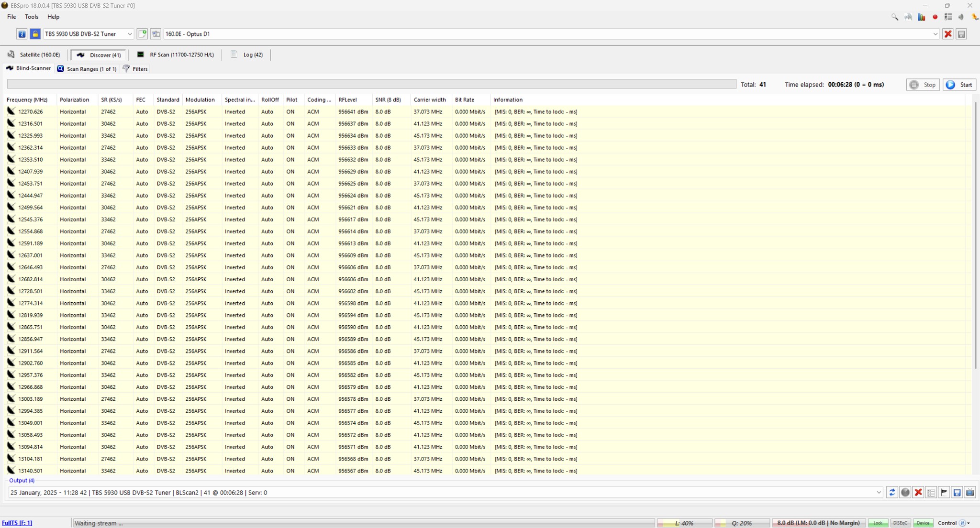Open the bar chart statistics icon
This screenshot has height=528, width=980.
pyautogui.click(x=921, y=17)
